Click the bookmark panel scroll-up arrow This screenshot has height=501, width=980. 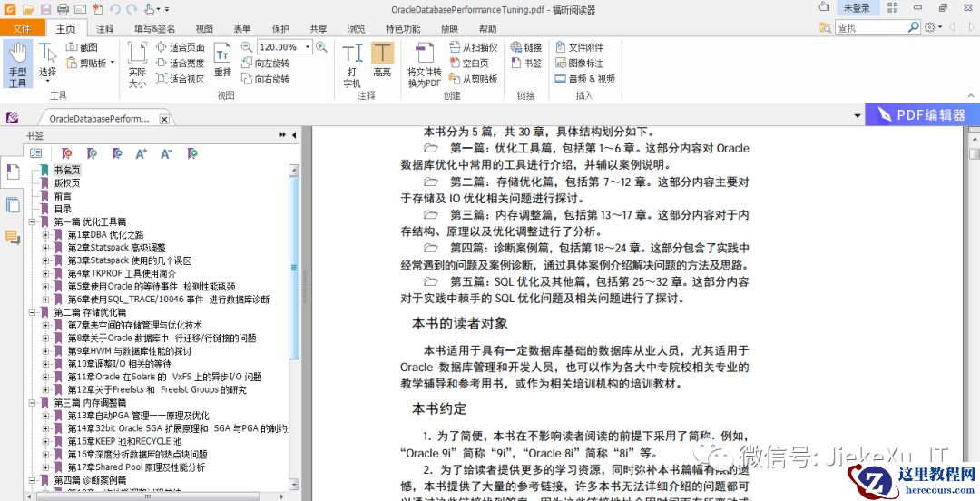(x=294, y=170)
